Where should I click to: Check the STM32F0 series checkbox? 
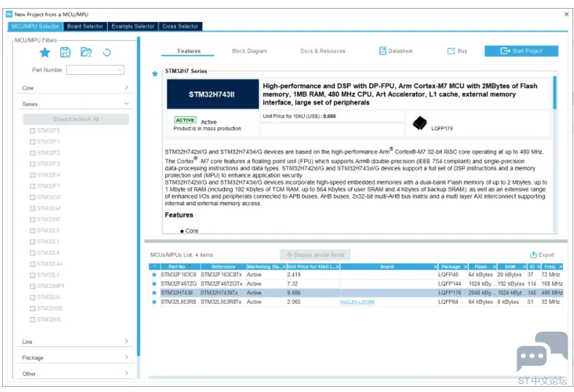point(33,131)
